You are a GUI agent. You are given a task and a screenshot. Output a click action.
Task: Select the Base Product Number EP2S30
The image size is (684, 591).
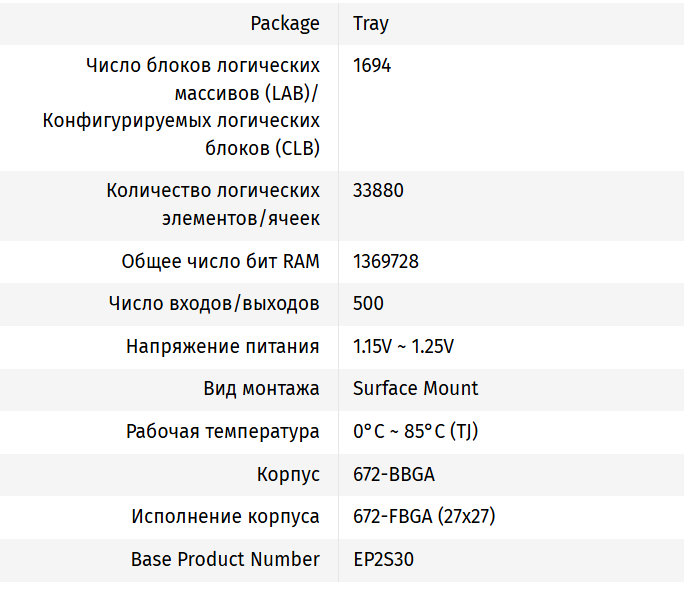point(383,559)
